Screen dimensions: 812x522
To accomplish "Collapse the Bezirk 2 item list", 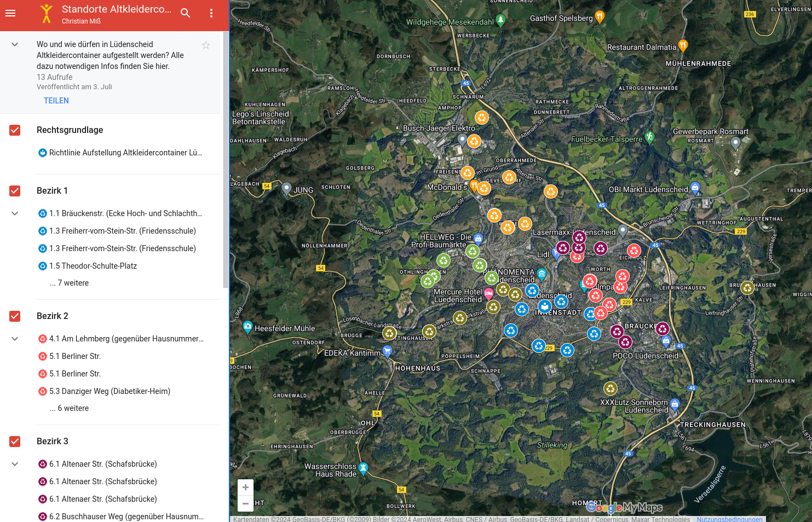I will point(15,339).
